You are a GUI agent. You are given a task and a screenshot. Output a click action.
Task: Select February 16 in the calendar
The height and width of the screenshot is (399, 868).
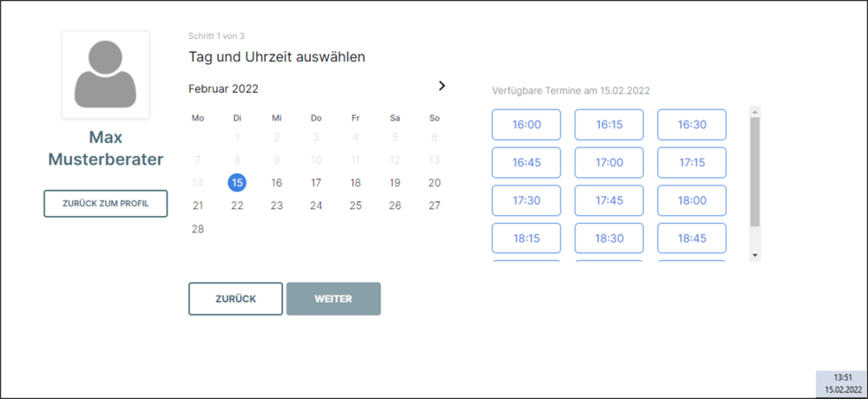(x=277, y=183)
